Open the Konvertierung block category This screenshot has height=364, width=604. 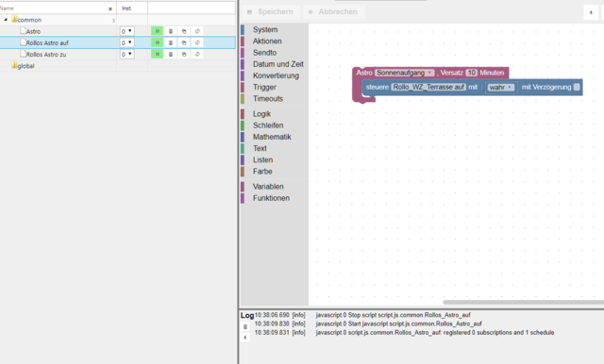(x=276, y=75)
